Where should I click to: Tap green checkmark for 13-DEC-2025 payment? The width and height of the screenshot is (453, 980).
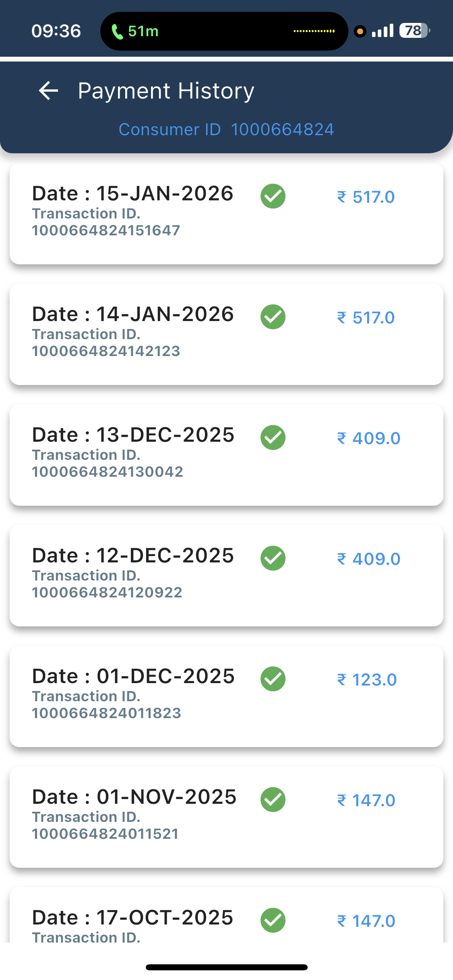[x=273, y=438]
